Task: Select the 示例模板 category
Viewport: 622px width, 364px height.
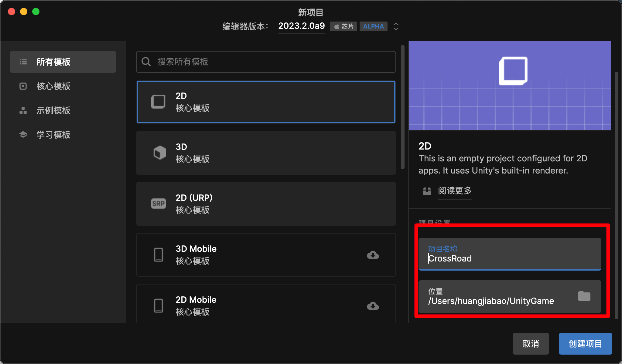Action: pyautogui.click(x=63, y=110)
